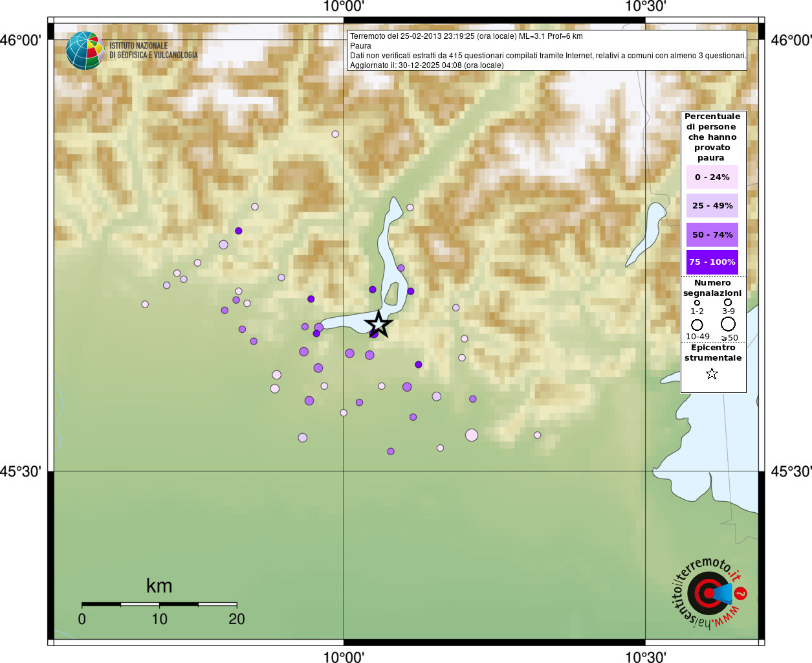Click the left 46°00' latitude label

click(21, 40)
